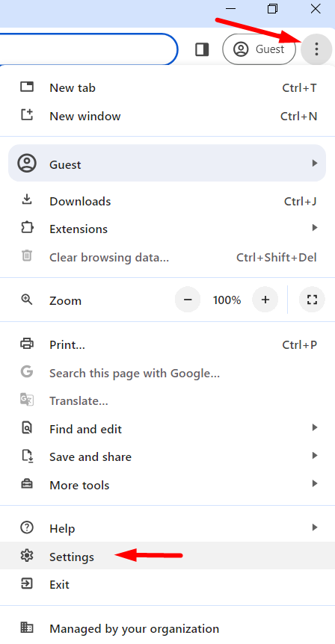The height and width of the screenshot is (644, 335).
Task: Choose New window from the menu
Action: pos(167,116)
